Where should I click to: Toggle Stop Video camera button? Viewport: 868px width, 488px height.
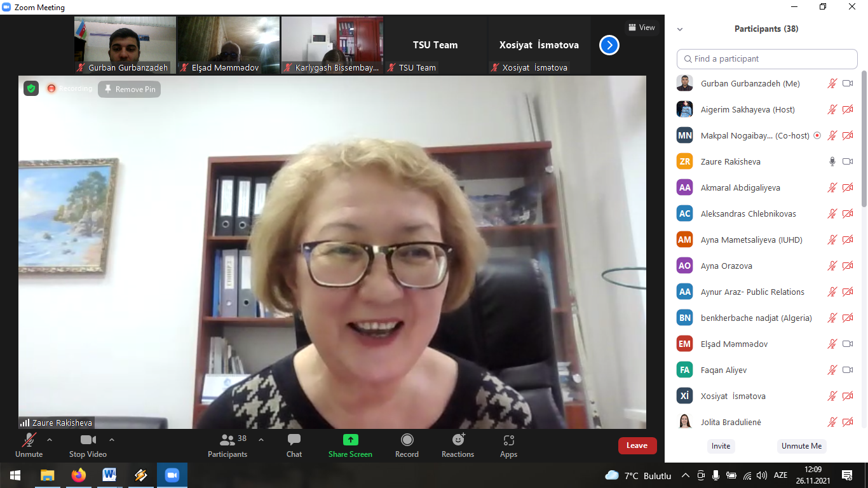pyautogui.click(x=88, y=440)
